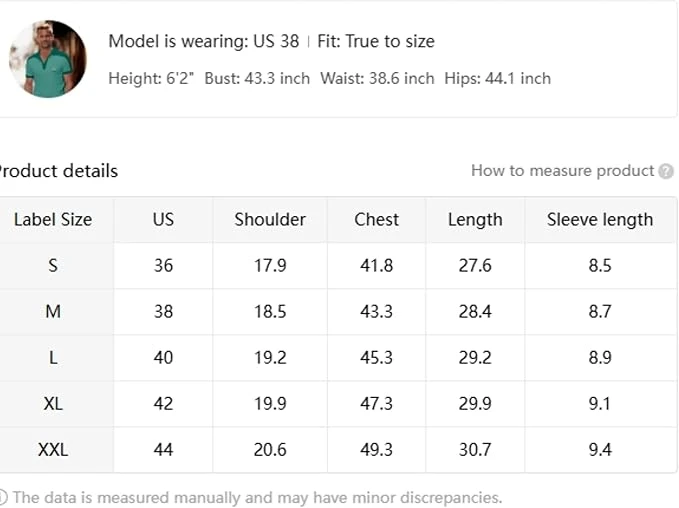Screen dimensions: 679x508
Task: Select the Chest column header
Action: [x=376, y=220]
